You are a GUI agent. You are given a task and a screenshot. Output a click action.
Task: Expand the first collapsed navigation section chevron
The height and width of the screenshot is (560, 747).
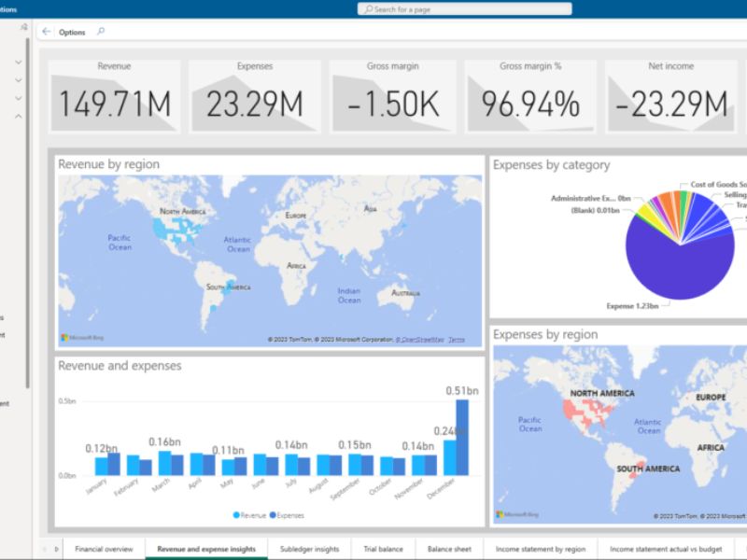point(18,60)
